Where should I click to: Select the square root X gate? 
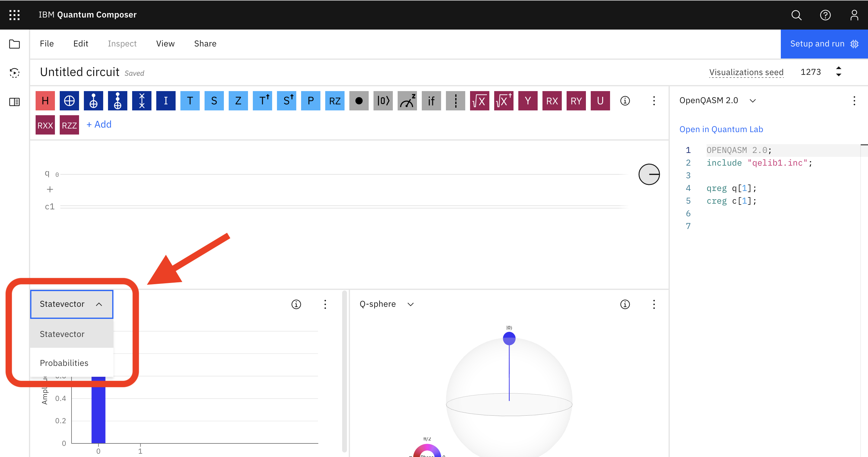click(479, 100)
